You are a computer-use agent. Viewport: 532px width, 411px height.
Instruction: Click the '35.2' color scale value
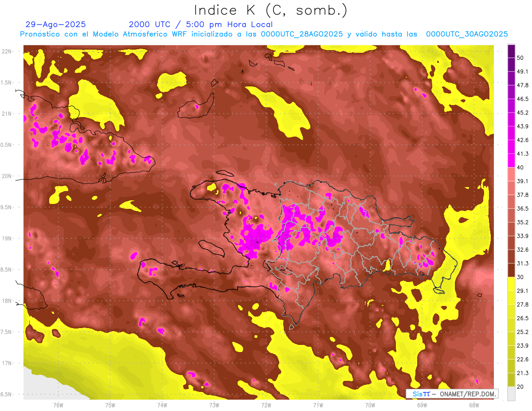point(523,223)
